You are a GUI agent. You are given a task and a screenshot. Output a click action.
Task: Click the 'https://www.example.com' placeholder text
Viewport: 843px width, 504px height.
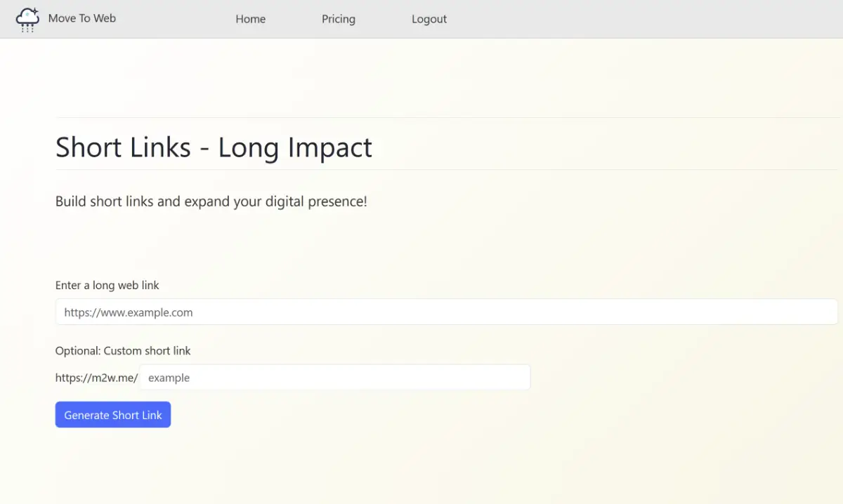tap(129, 312)
